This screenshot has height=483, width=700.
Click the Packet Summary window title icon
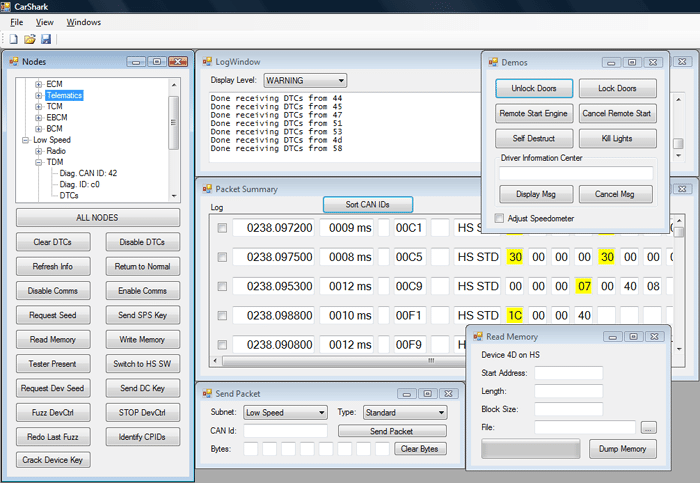click(207, 189)
